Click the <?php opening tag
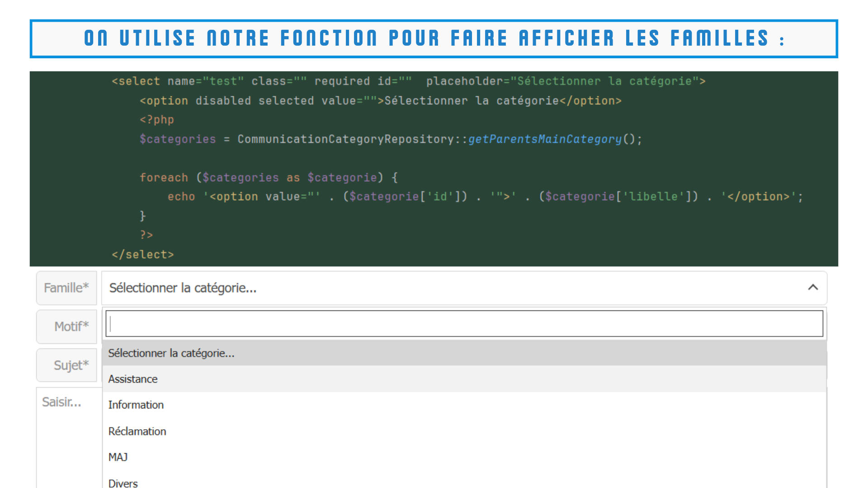The width and height of the screenshot is (868, 488). pos(157,120)
